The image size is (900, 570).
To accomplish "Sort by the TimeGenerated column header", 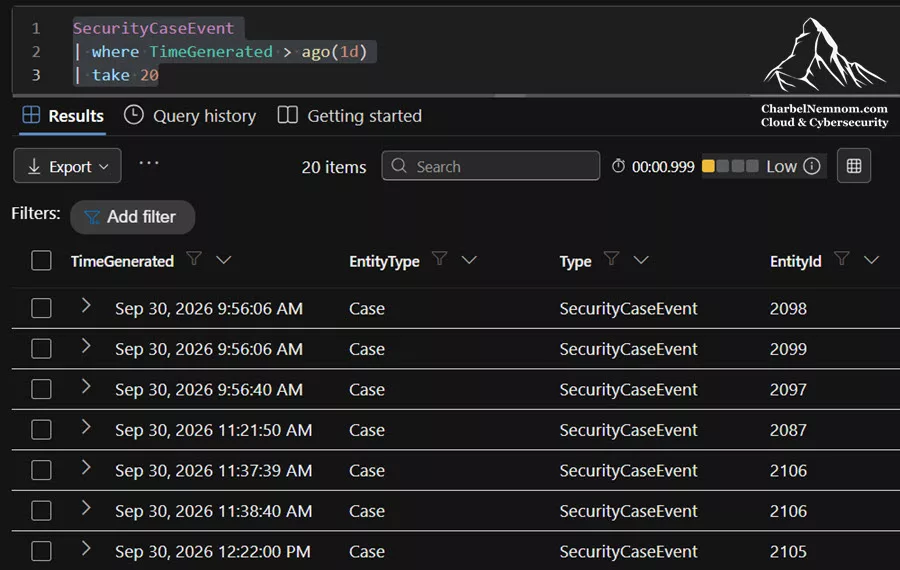I will [122, 261].
